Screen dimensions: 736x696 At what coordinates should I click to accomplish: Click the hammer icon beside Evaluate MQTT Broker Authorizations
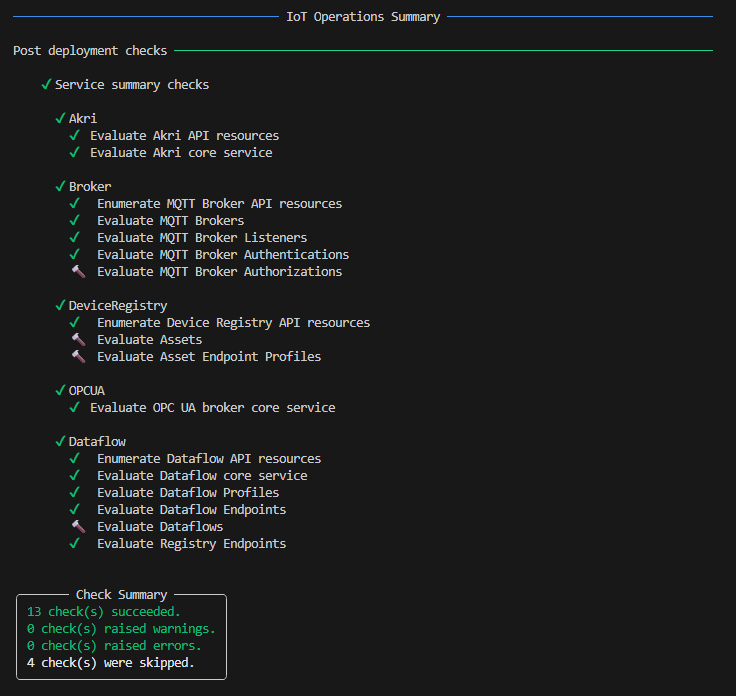tap(76, 272)
